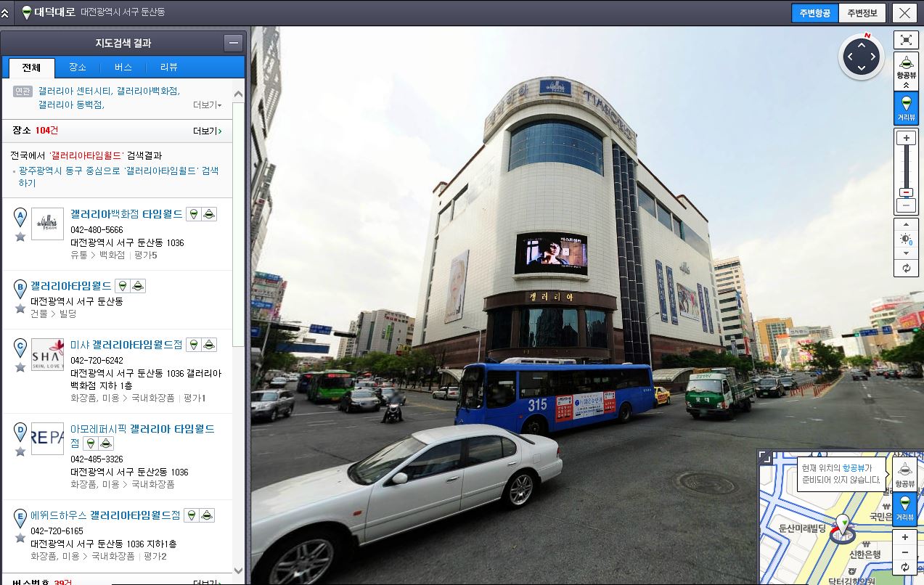Open related search 갤러리아 동백점
Screen dimensions: 924x585
[x=71, y=105]
